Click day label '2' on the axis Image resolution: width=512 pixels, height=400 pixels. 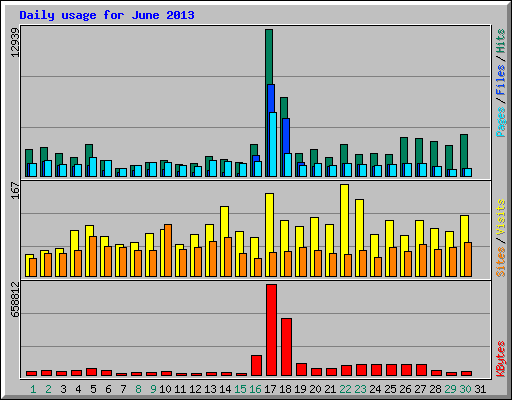coord(48,389)
